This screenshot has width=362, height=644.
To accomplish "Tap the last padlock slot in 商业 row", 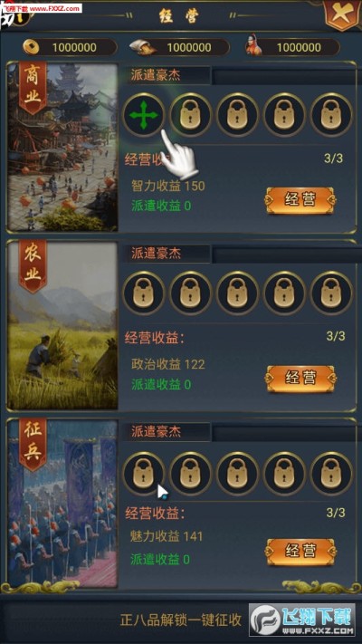I will (x=331, y=115).
